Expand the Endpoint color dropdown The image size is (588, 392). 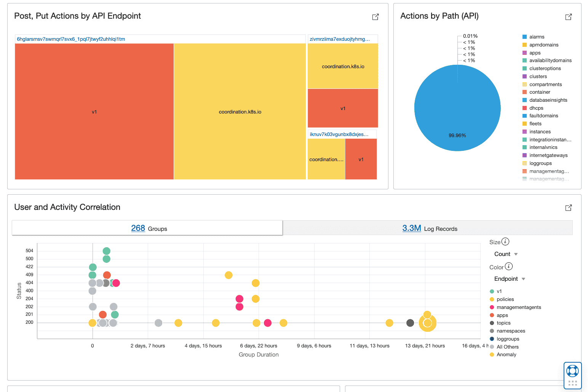click(510, 279)
